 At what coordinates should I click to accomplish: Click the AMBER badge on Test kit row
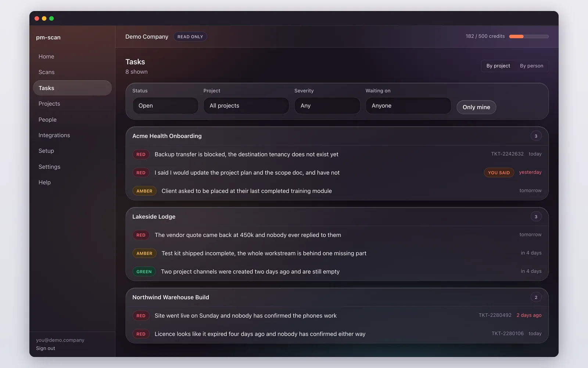(144, 253)
